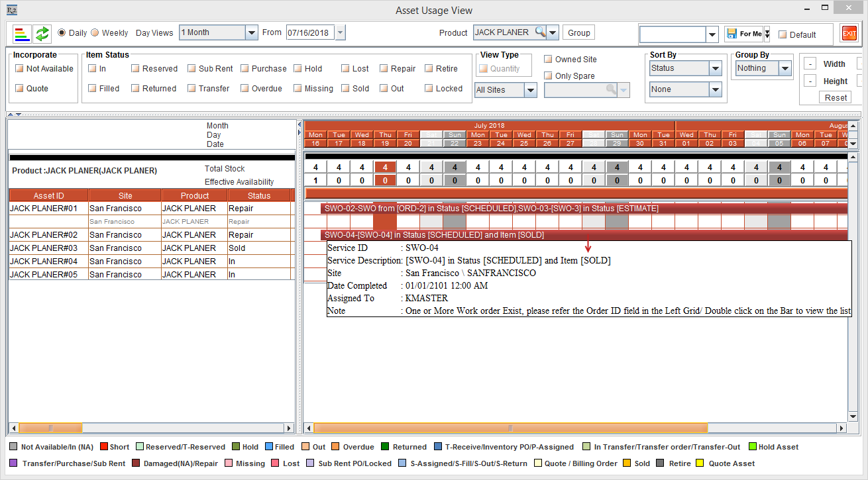Check the Repair item status box

click(x=384, y=69)
